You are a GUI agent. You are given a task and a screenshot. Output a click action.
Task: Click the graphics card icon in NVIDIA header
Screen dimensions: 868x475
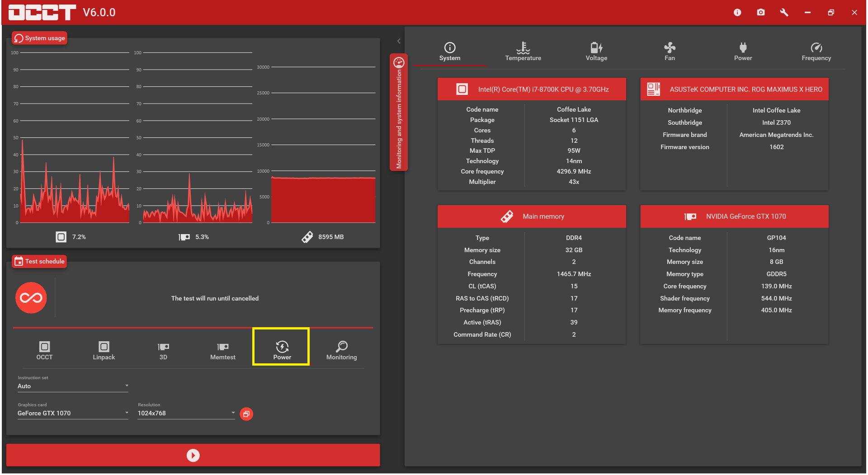point(690,216)
